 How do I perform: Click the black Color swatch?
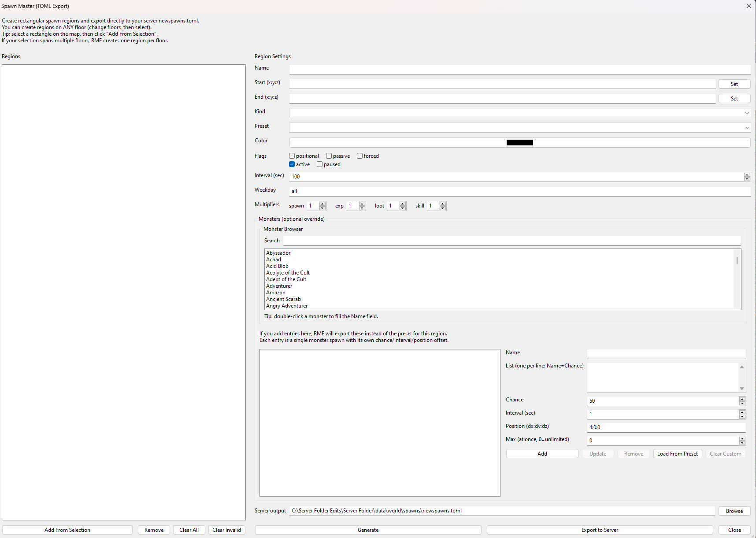point(519,143)
